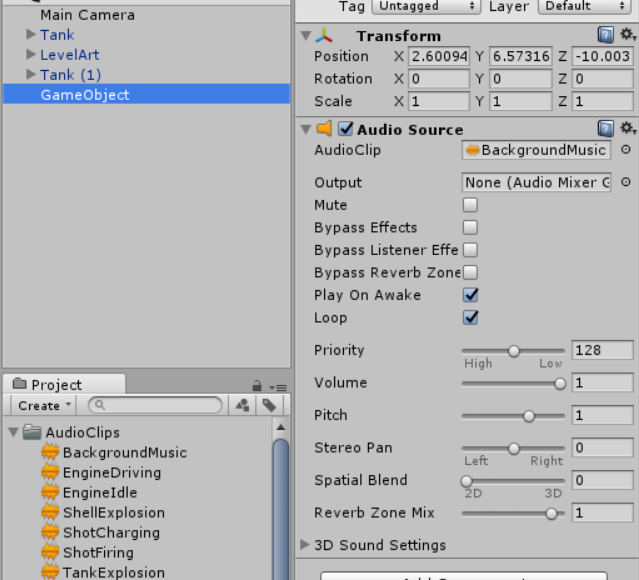This screenshot has width=639, height=580.
Task: Collapse the Audio Source component foldout
Action: point(306,129)
